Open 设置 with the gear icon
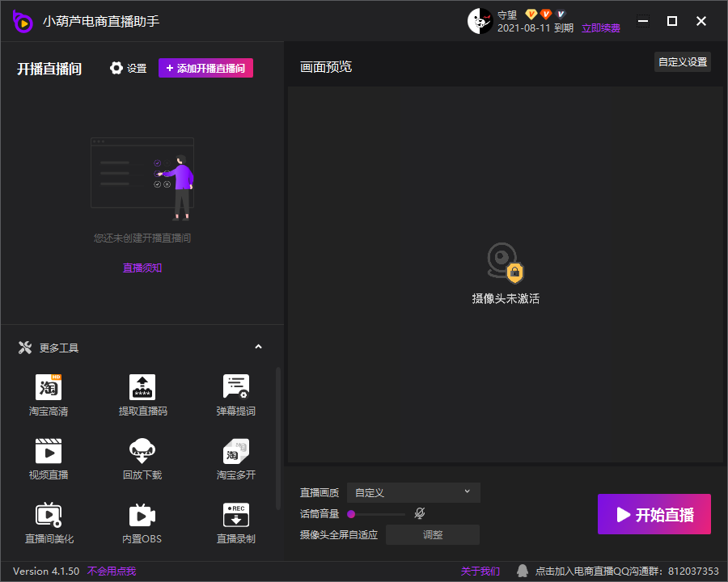 click(117, 69)
